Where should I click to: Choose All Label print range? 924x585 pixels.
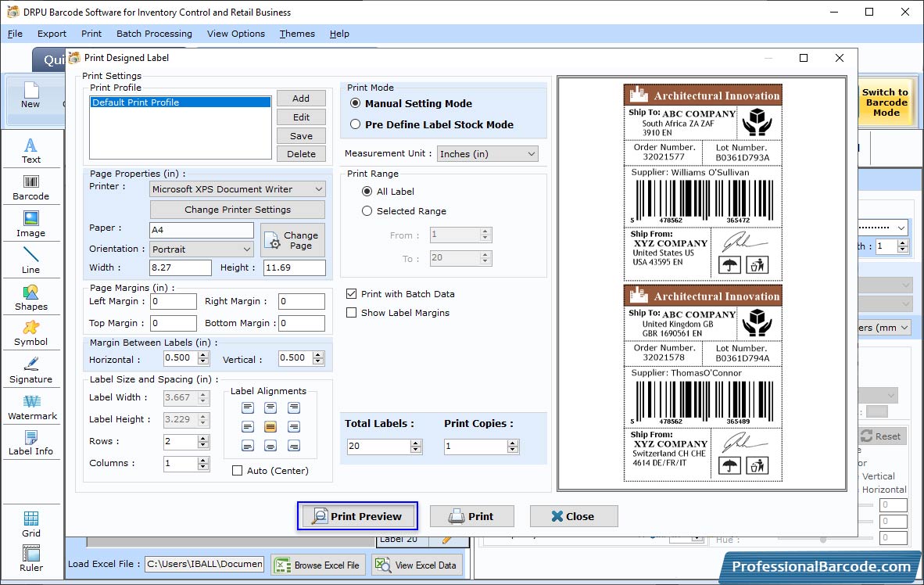tap(367, 192)
